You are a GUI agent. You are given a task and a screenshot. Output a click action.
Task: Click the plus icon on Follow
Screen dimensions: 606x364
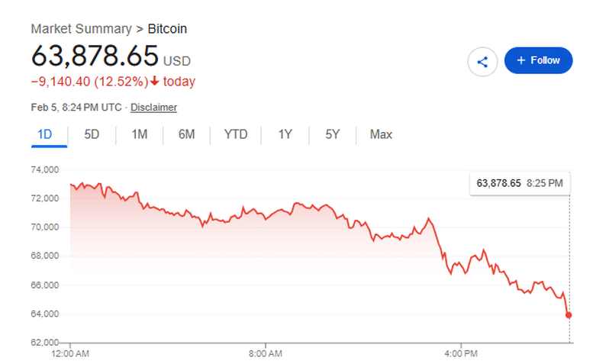521,60
